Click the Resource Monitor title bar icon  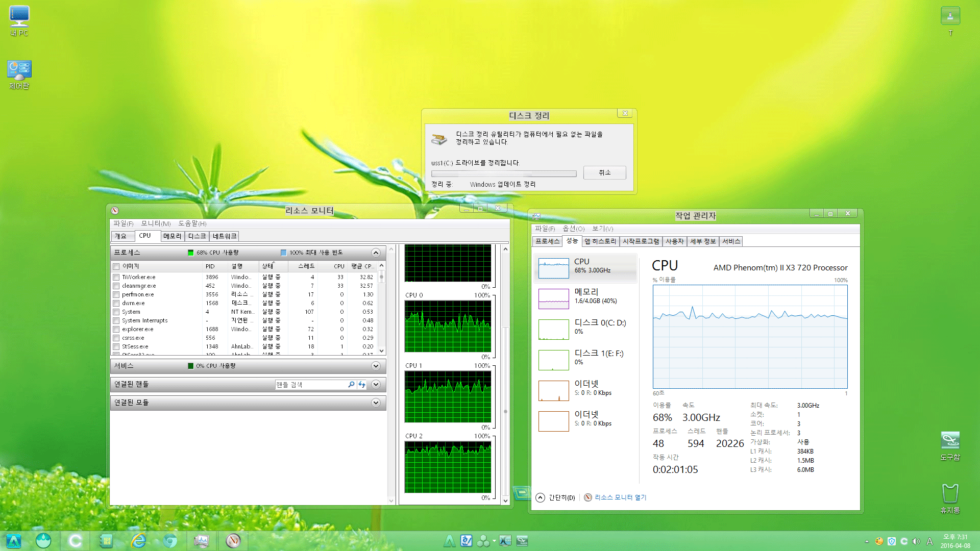pyautogui.click(x=115, y=210)
